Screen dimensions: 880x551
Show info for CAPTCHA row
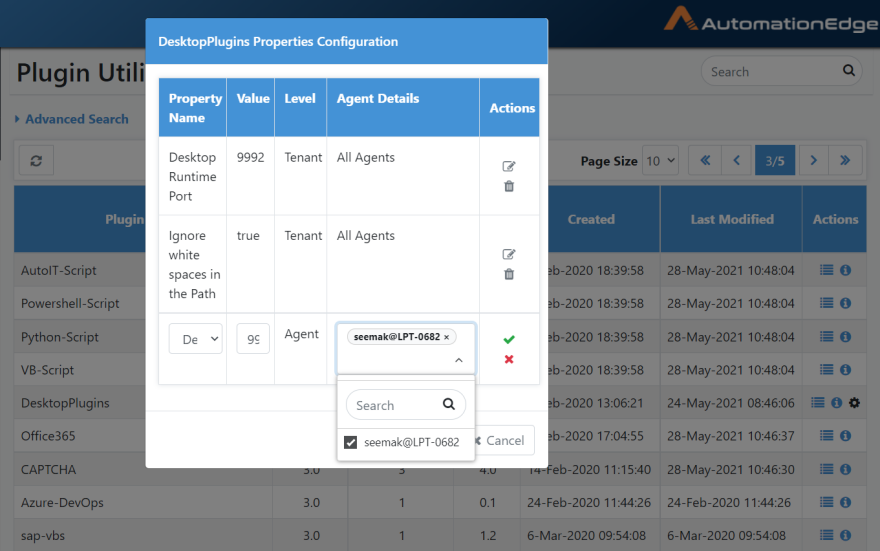click(x=845, y=469)
